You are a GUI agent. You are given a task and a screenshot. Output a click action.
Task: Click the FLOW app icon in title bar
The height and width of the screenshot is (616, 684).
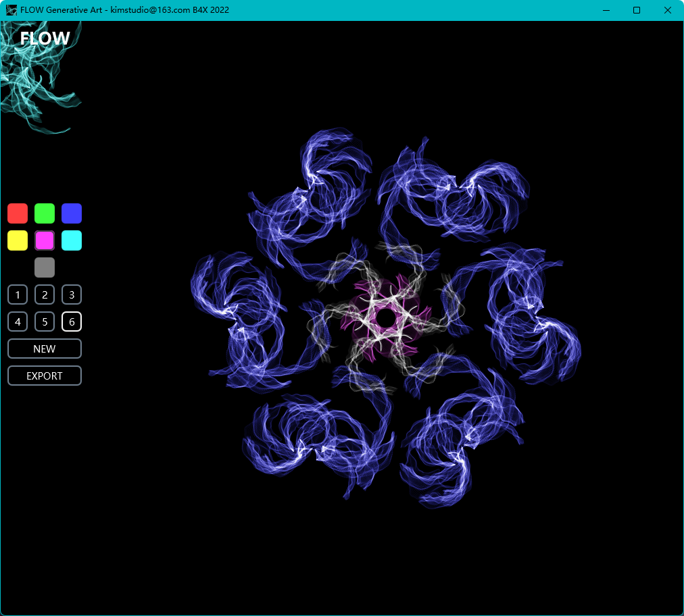click(11, 10)
